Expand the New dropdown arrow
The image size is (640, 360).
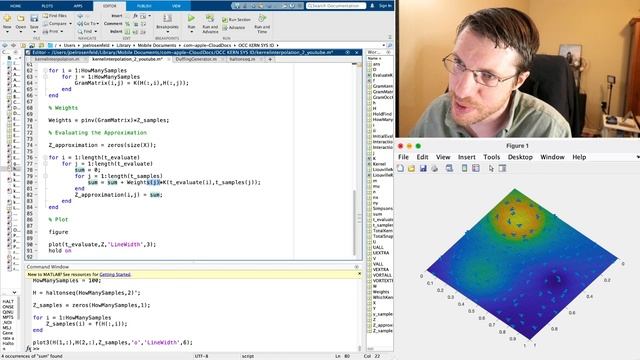[7, 31]
